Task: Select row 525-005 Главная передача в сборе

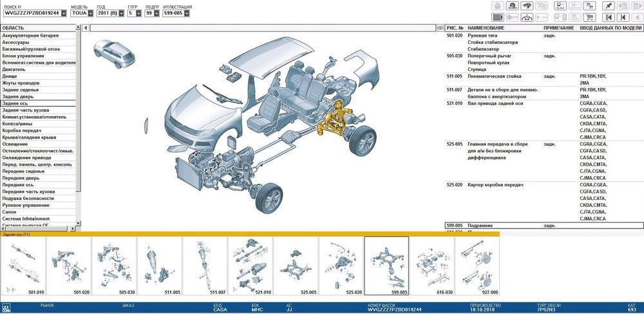Action: pos(544,161)
